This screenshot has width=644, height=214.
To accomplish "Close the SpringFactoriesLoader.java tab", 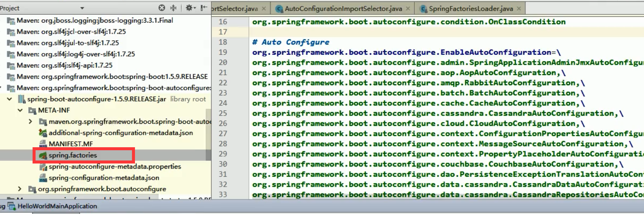I will (x=519, y=8).
